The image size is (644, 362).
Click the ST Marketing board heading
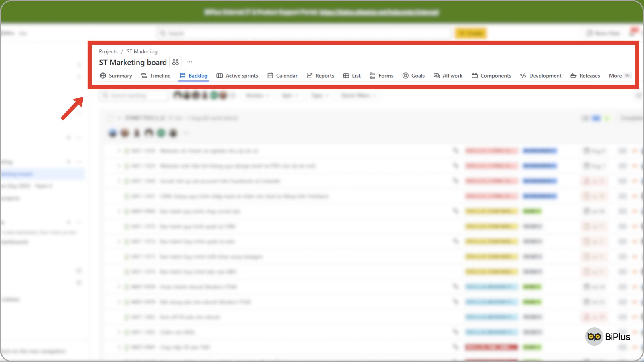(x=133, y=62)
